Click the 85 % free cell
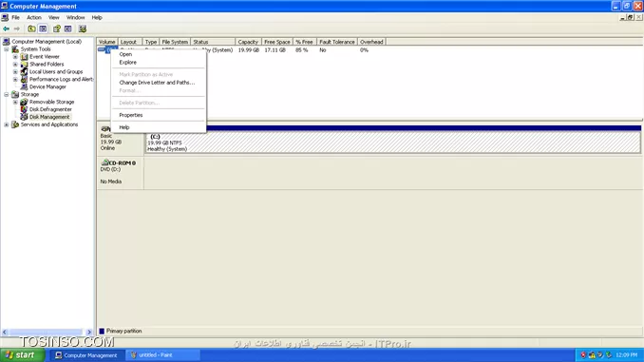The image size is (644, 362). (301, 50)
